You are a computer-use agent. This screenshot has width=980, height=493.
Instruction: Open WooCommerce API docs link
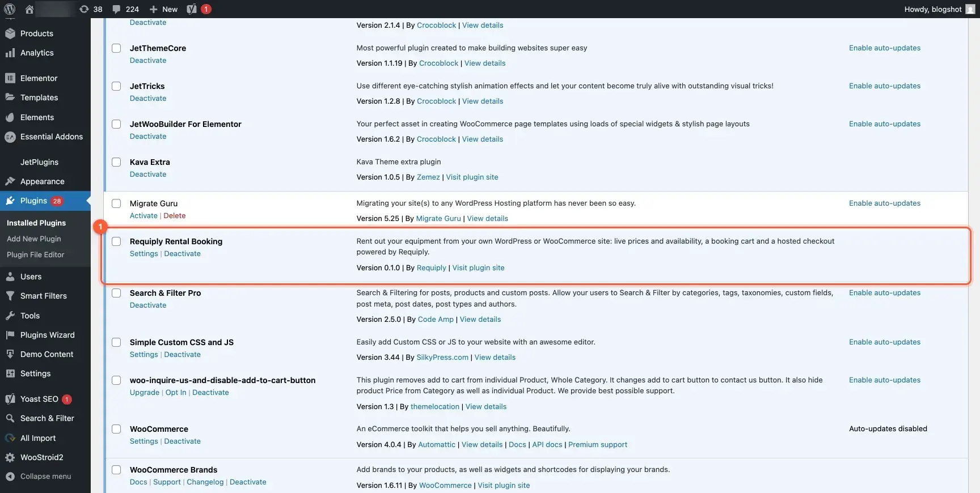coord(547,444)
